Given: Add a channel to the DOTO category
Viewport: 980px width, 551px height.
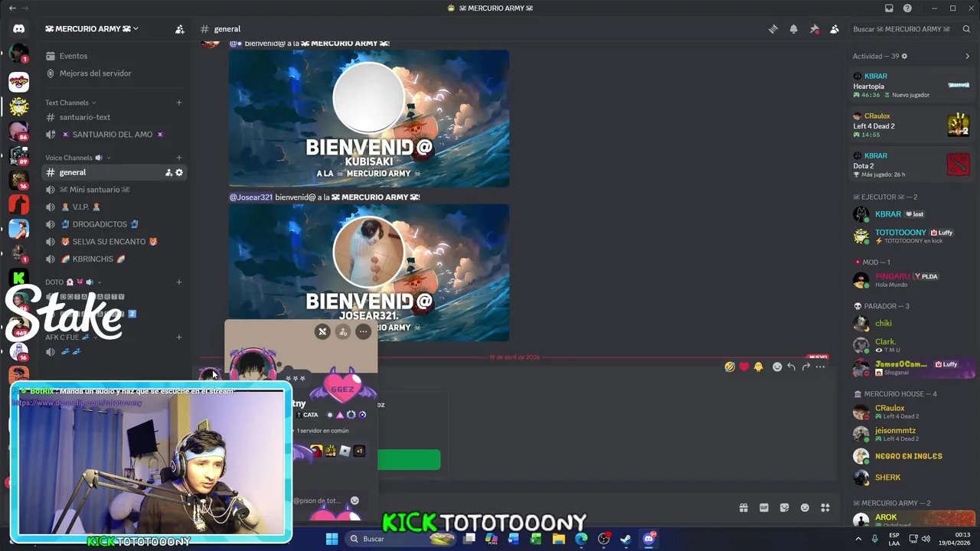Looking at the screenshot, I should tap(179, 282).
